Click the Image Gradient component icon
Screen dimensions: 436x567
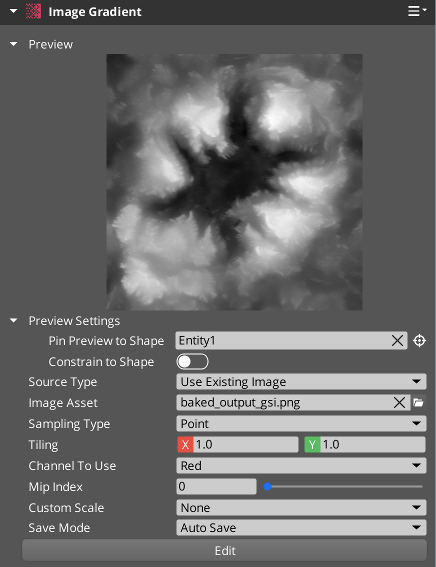33,12
